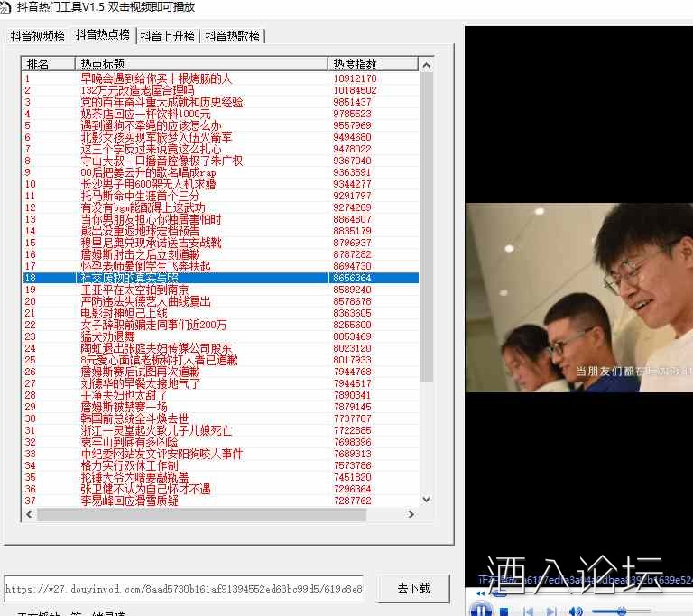Click heat value 9557969

[352, 125]
